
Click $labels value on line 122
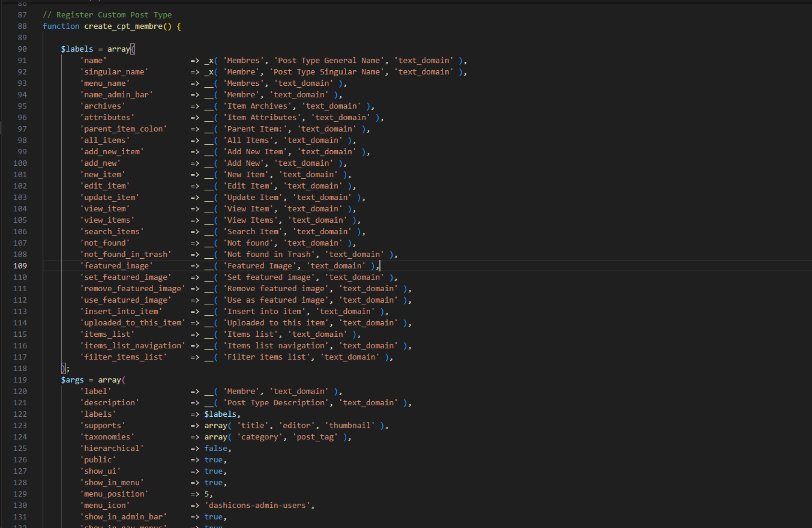click(x=220, y=414)
